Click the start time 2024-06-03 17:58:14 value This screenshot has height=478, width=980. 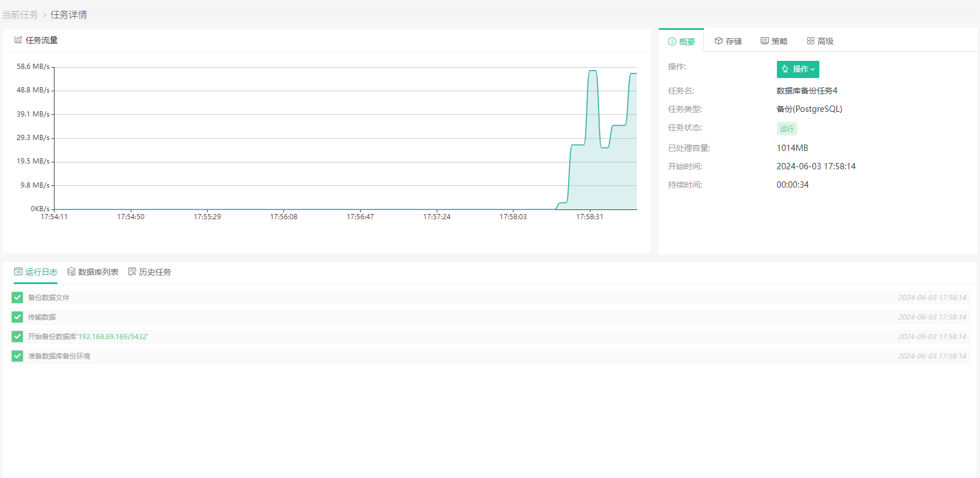tap(816, 166)
